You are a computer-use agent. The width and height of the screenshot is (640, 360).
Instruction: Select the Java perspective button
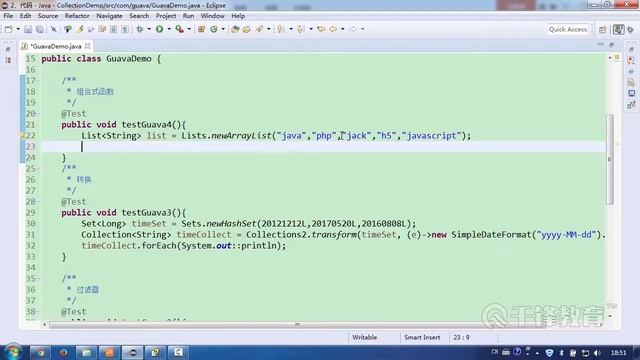click(619, 29)
